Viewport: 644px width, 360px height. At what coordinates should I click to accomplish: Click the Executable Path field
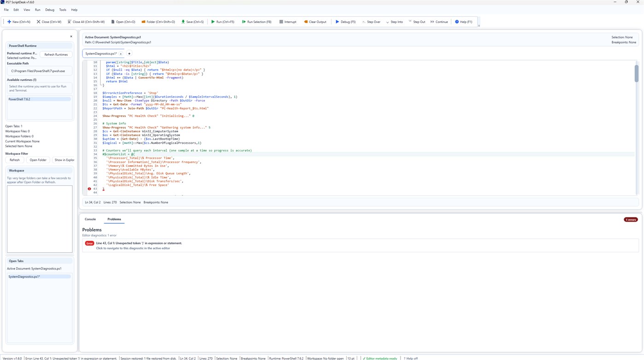click(x=40, y=71)
